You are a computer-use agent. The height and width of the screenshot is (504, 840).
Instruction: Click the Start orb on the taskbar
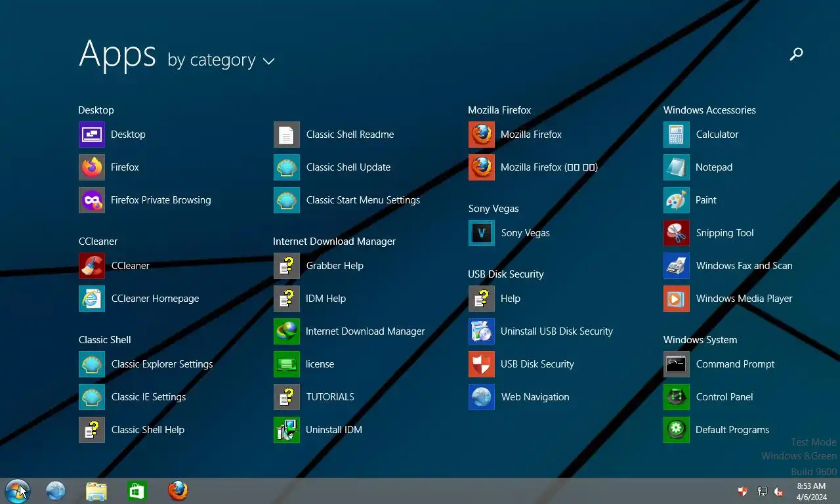[17, 491]
